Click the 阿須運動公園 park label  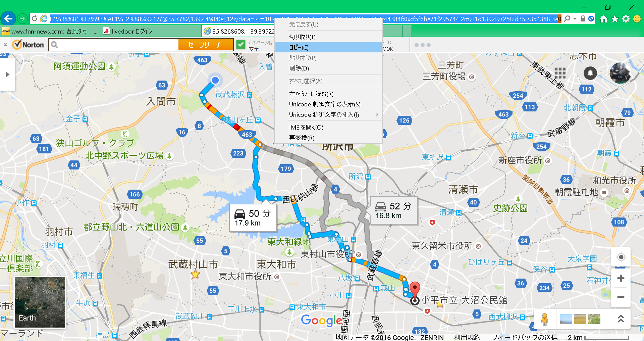(79, 66)
